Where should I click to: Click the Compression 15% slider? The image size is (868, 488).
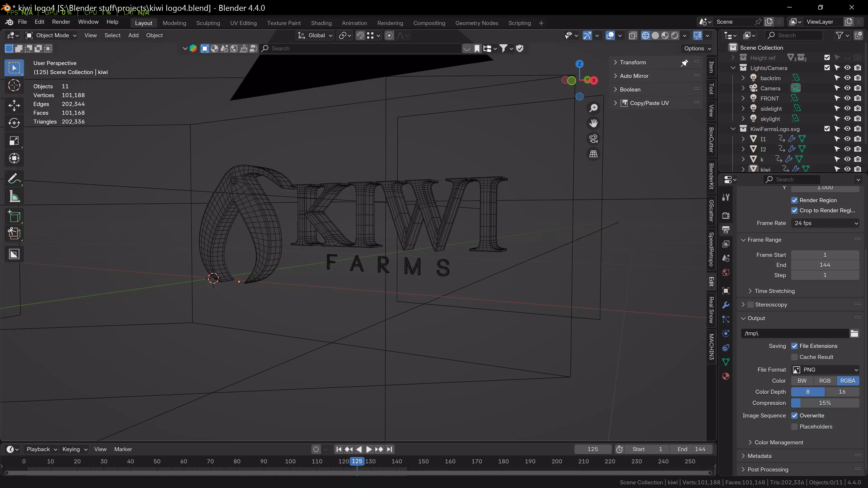[x=825, y=403]
